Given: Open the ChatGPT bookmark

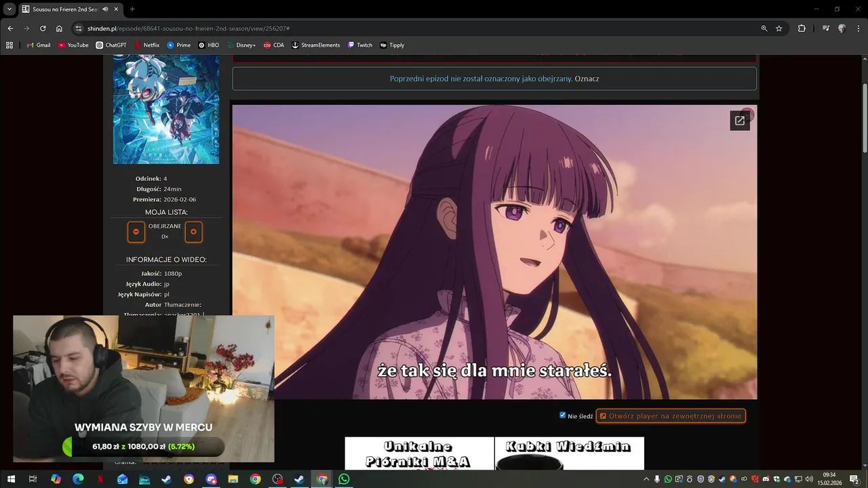Looking at the screenshot, I should pos(111,45).
